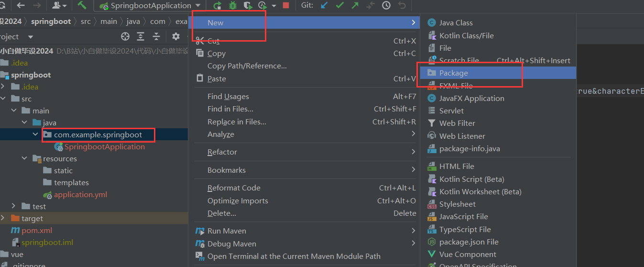Open SpringbootApplication run configuration dropdown
This screenshot has height=267, width=644.
[151, 5]
